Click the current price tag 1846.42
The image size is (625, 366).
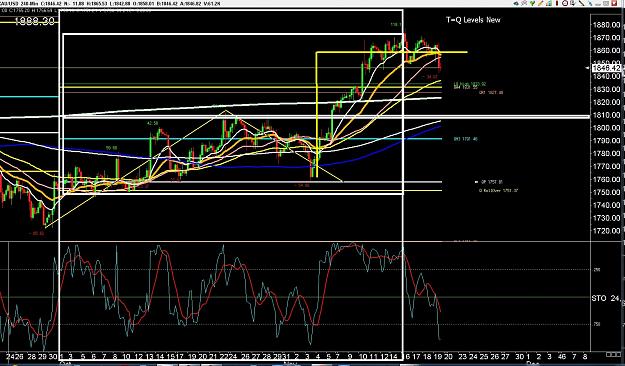[607, 68]
